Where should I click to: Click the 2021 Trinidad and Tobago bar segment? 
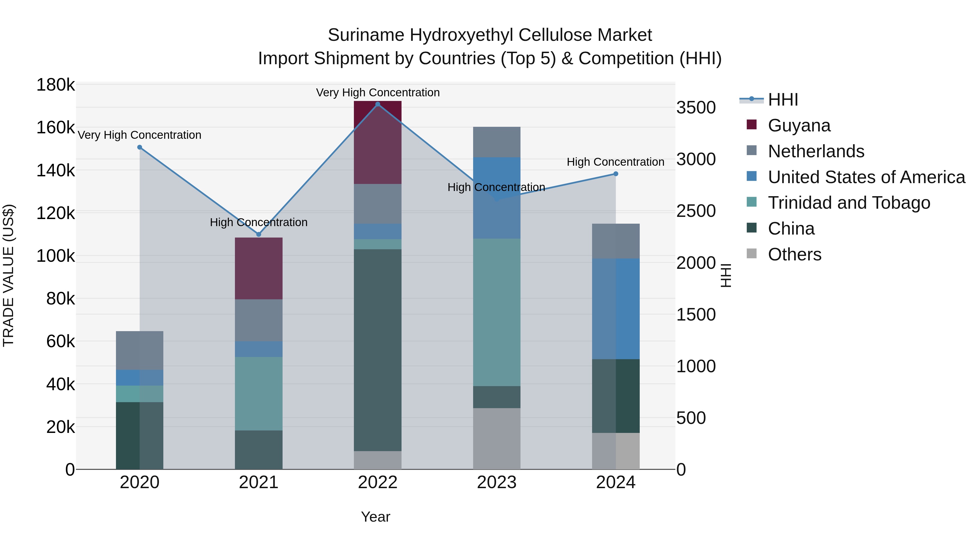click(259, 393)
